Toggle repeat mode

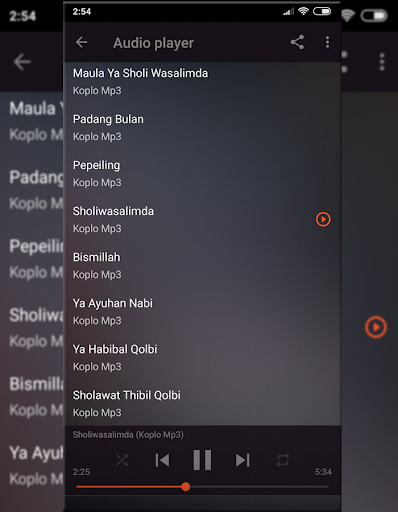[283, 460]
